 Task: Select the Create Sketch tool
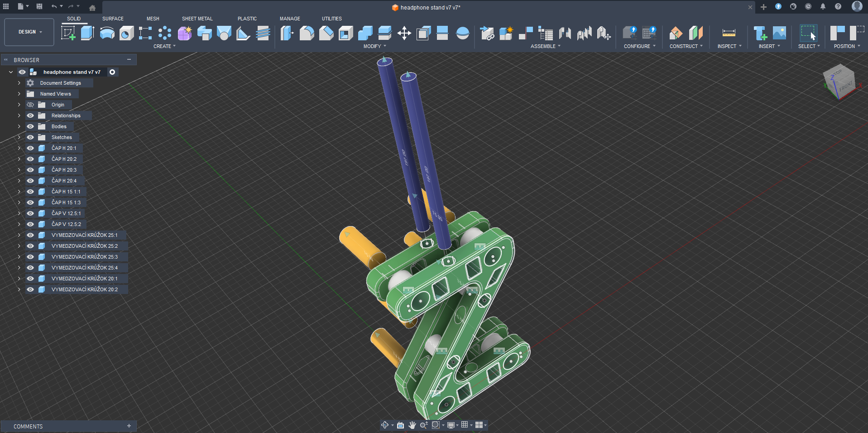[x=68, y=33]
